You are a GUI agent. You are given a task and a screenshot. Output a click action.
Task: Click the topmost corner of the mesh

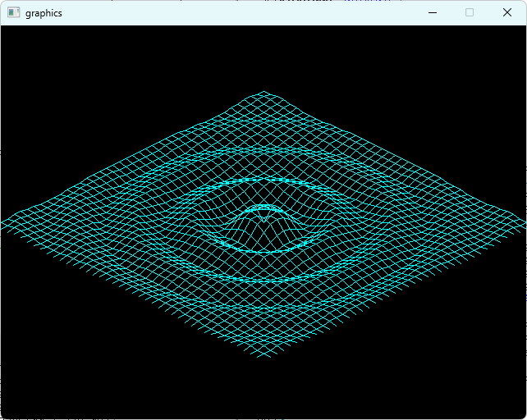(x=263, y=92)
